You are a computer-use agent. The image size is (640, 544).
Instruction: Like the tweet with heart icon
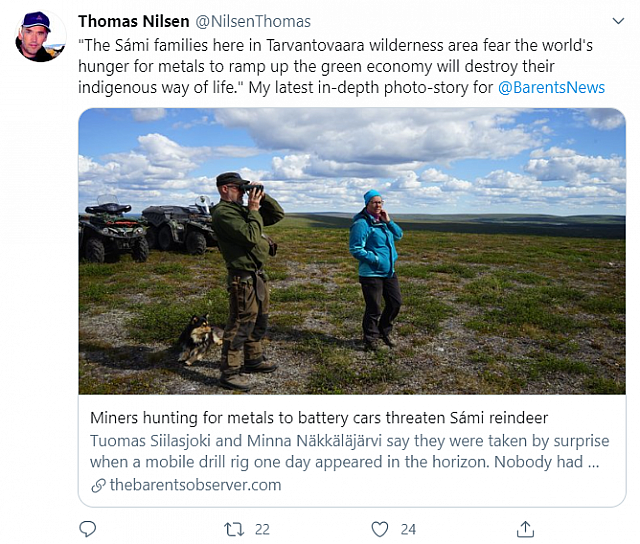pyautogui.click(x=380, y=529)
